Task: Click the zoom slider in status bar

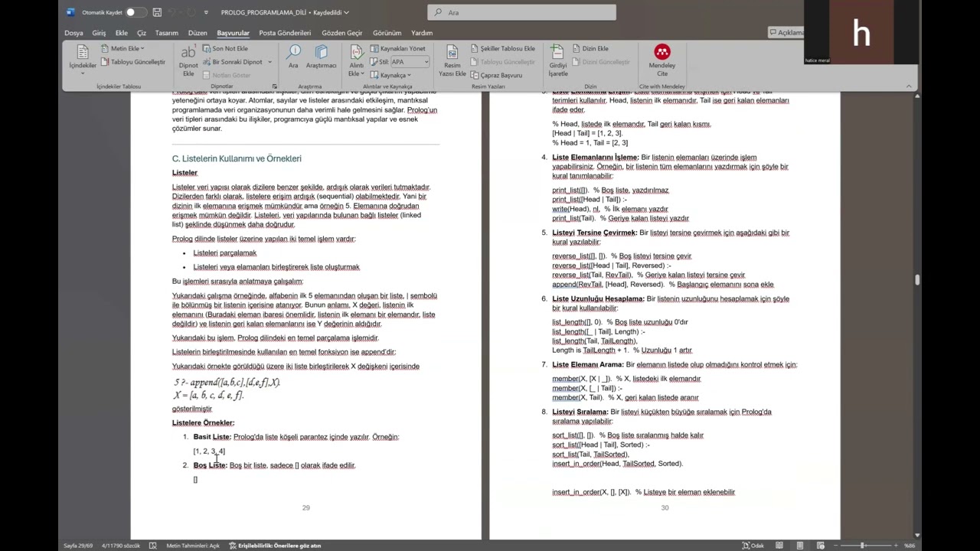Action: pyautogui.click(x=863, y=546)
